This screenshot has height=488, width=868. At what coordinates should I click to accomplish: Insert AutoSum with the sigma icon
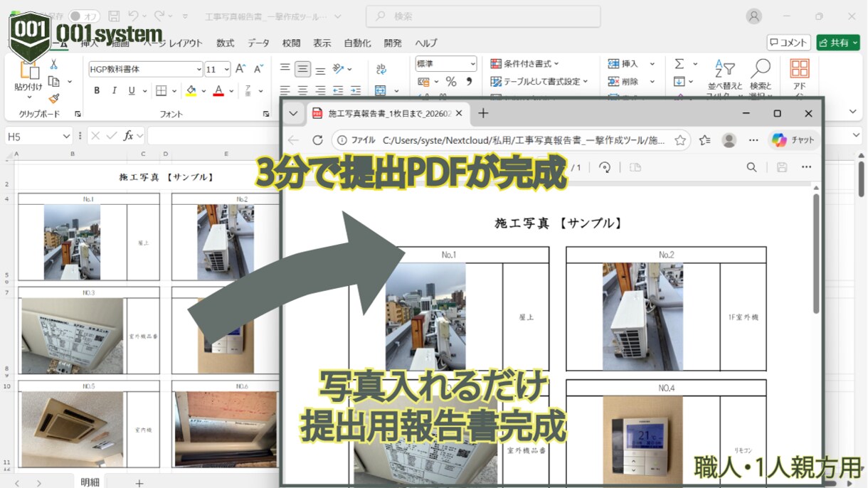click(x=679, y=64)
